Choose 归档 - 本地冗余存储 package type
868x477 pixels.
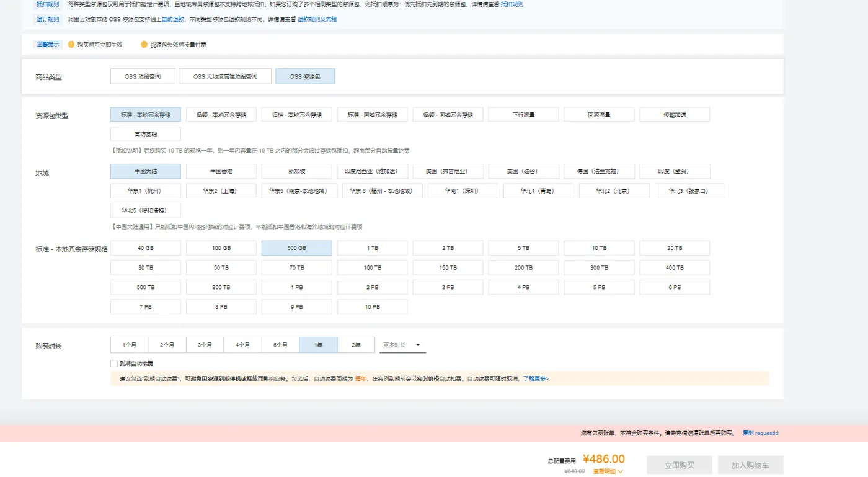(297, 115)
